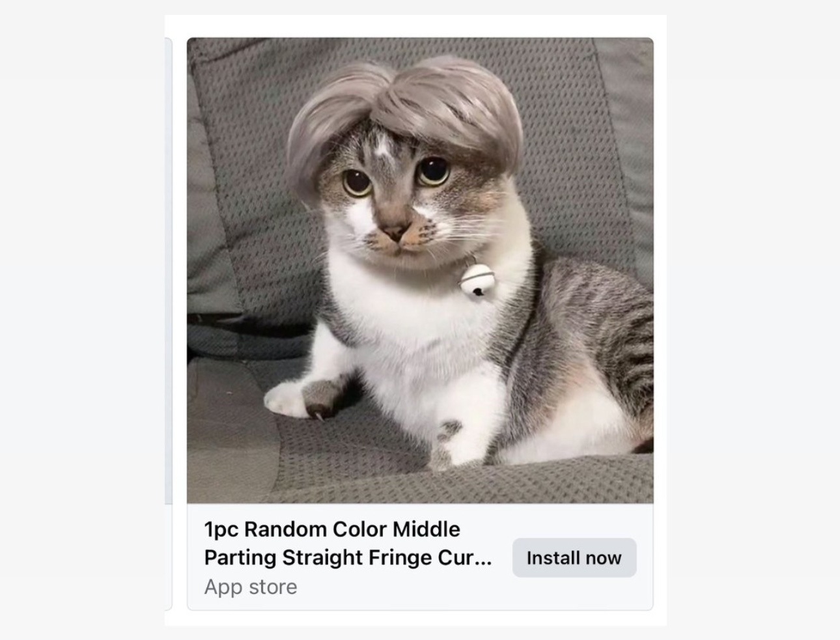Open the '1pc Random Color Middle Parting' title
Image resolution: width=840 pixels, height=640 pixels.
[x=348, y=543]
